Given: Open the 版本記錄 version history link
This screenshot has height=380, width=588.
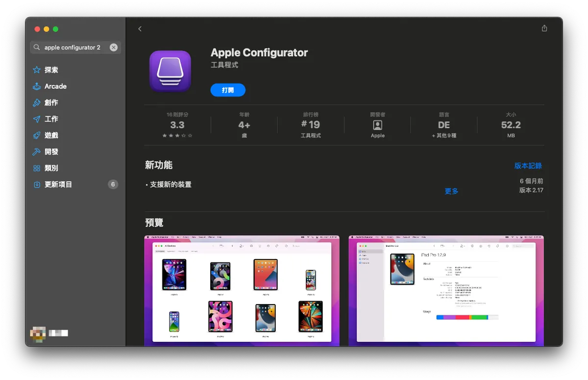Looking at the screenshot, I should point(528,166).
